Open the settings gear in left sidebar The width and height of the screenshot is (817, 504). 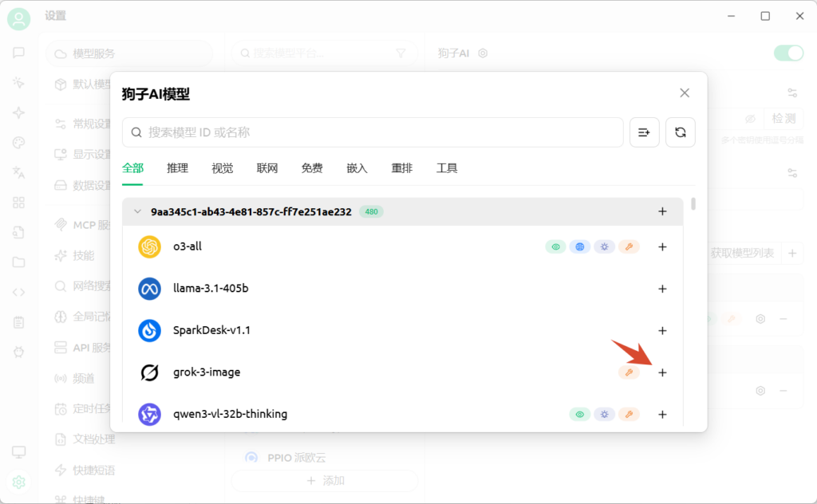(x=19, y=482)
